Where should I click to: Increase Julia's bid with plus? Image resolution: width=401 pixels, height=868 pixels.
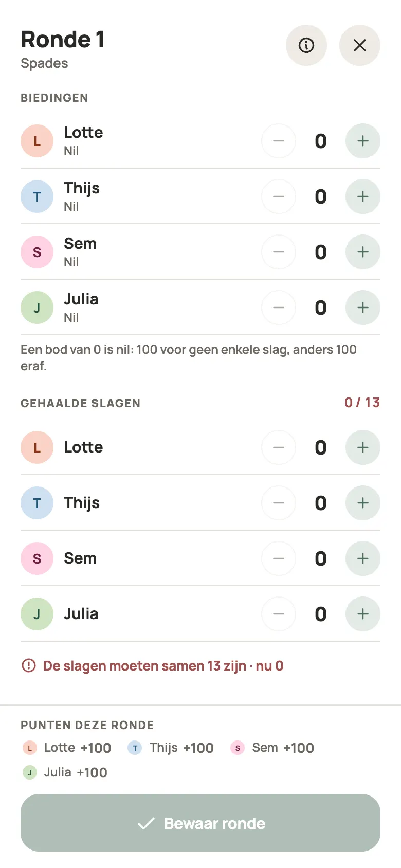coord(363,308)
